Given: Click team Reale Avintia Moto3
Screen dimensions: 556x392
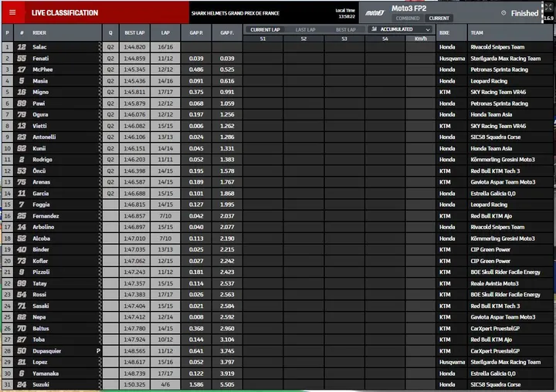Looking at the screenshot, I should (x=494, y=283).
